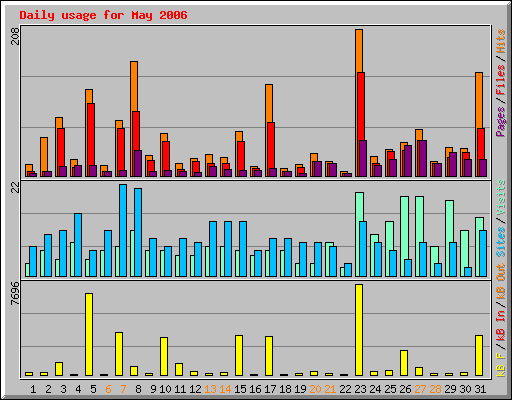Click the day 31 axis label

click(480, 389)
